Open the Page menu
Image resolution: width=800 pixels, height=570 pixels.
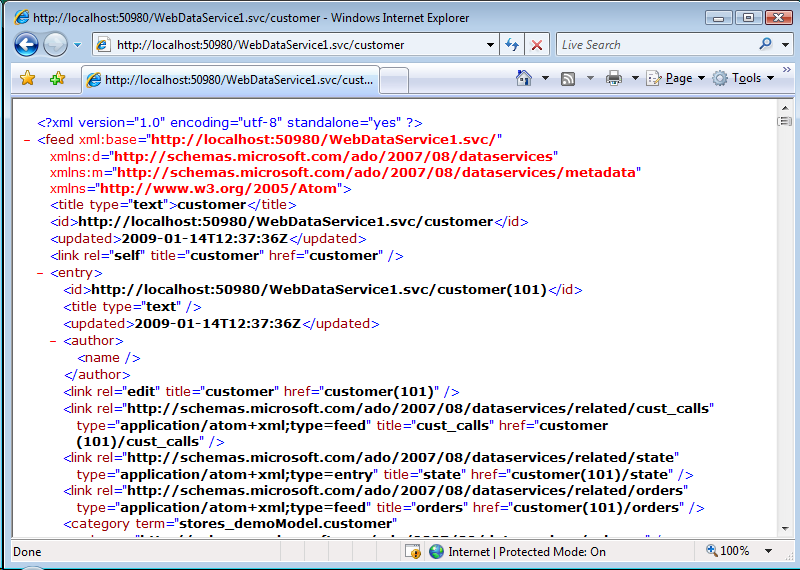675,78
